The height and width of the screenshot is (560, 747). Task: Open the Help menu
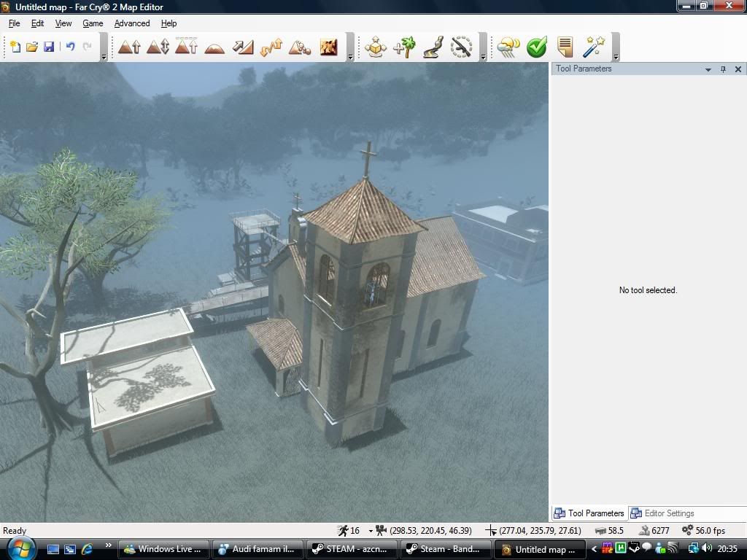click(169, 23)
